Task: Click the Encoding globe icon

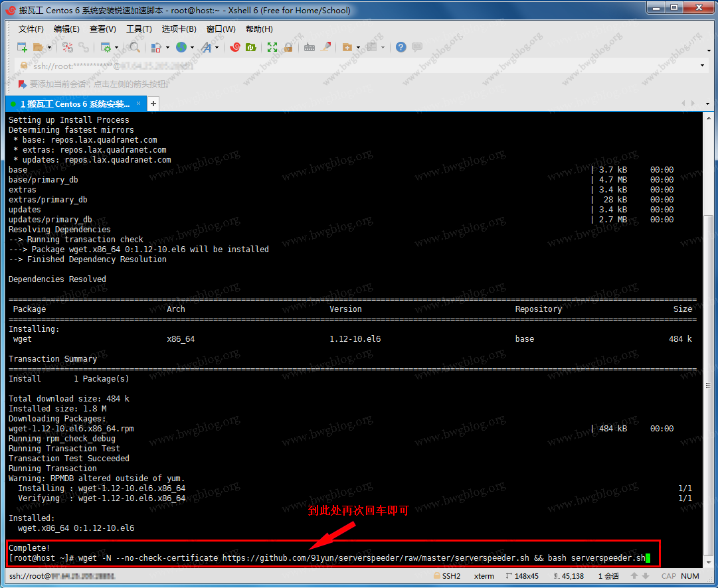Action: click(x=181, y=47)
